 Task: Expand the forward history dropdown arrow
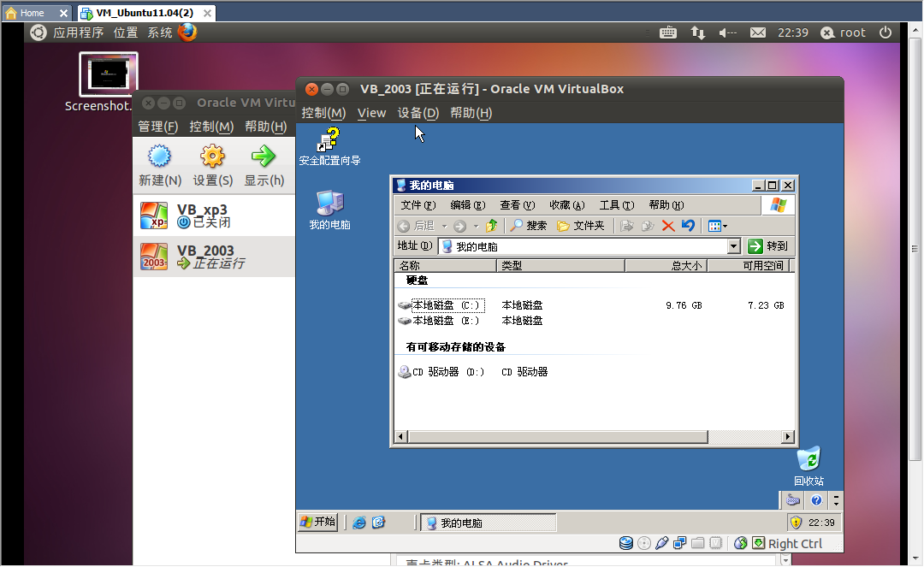pos(477,226)
